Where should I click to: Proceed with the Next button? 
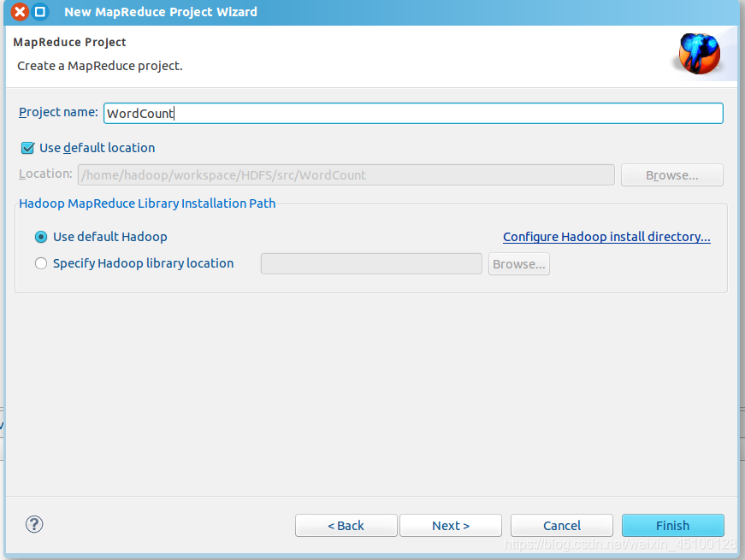pyautogui.click(x=451, y=525)
